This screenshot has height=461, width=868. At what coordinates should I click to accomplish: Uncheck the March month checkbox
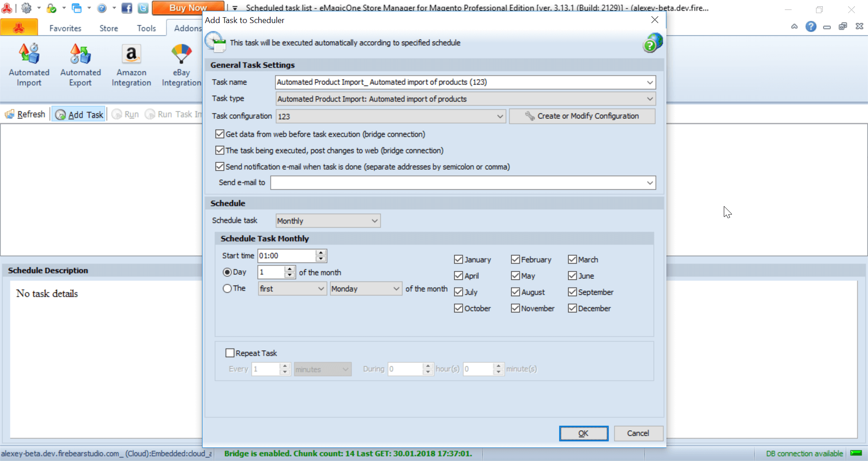click(572, 259)
